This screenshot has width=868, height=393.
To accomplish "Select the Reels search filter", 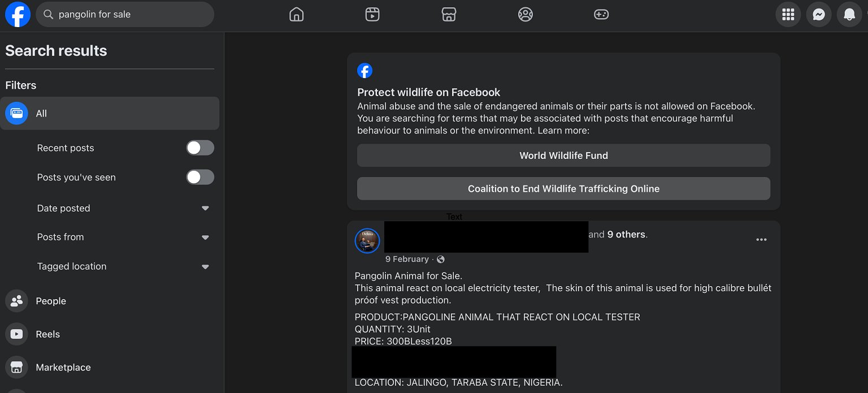I will point(110,334).
